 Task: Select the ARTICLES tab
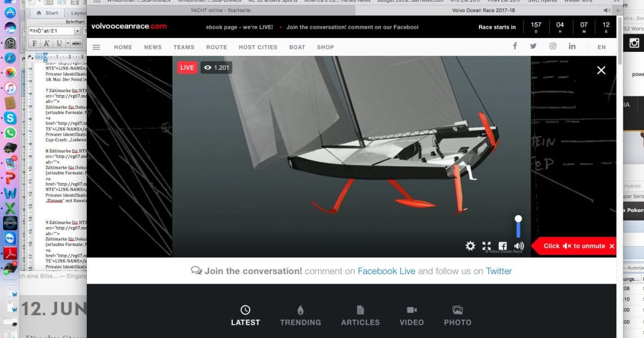coord(360,316)
